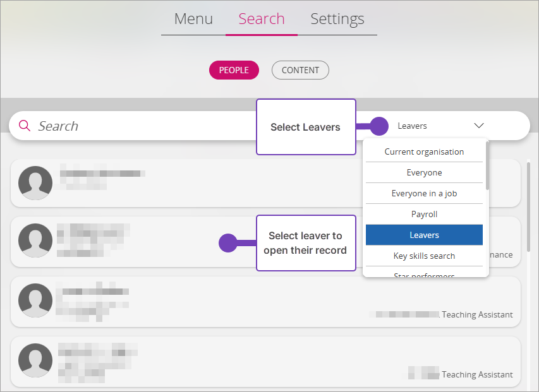Select Payroll from the dropdown
Screen dimensions: 539x392
click(x=424, y=214)
